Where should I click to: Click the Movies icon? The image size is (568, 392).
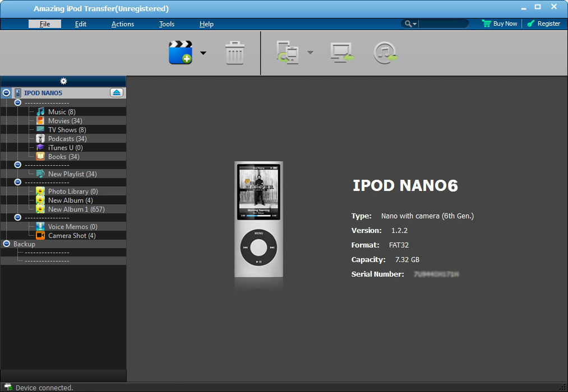(x=40, y=120)
